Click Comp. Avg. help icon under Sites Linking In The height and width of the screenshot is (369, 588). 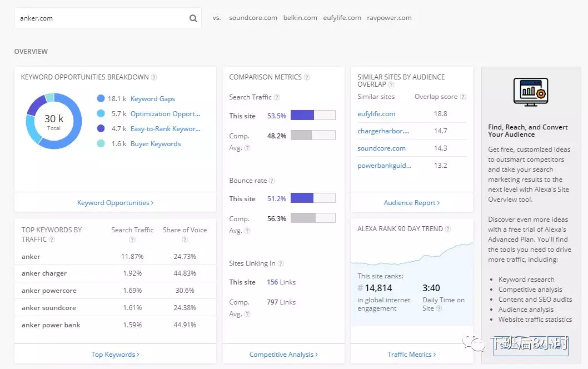[x=247, y=314]
